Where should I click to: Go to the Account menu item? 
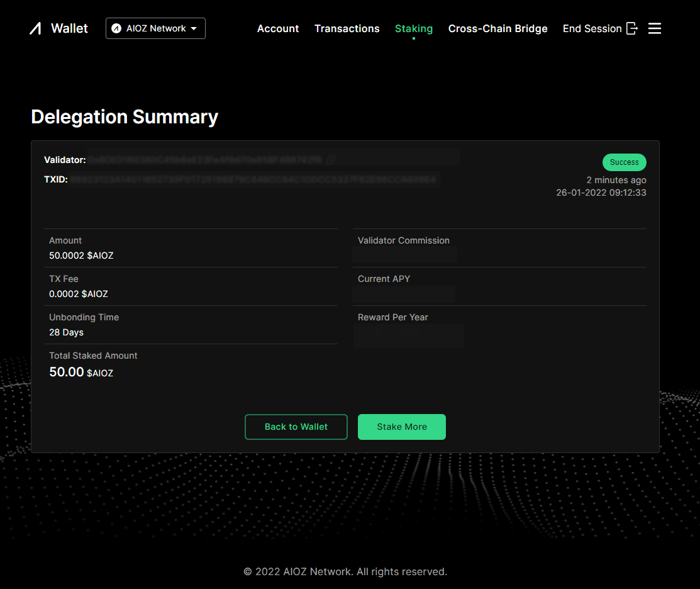click(x=278, y=28)
